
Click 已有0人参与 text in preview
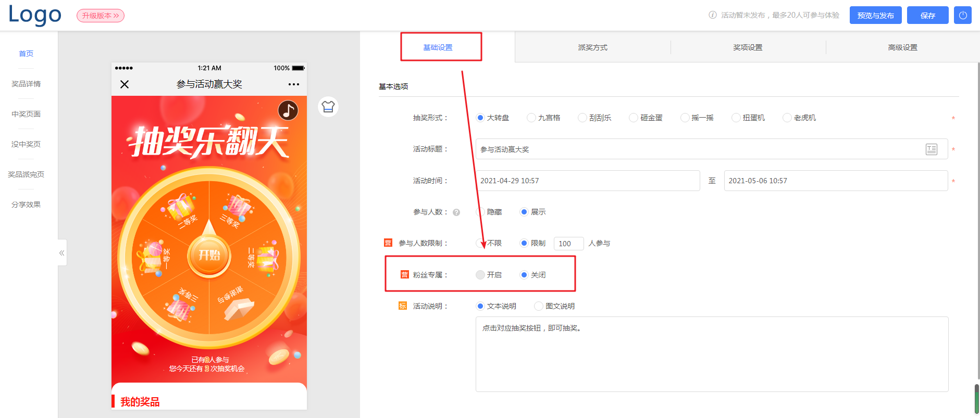point(209,360)
